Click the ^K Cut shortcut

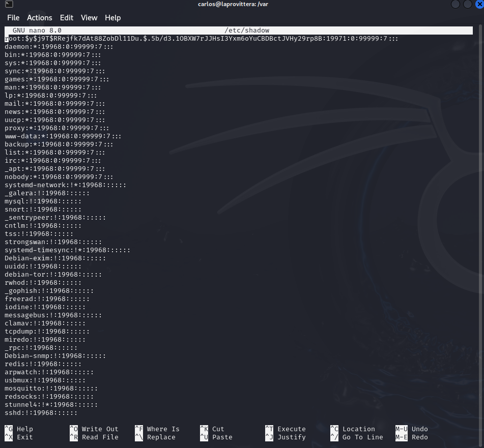pos(212,429)
